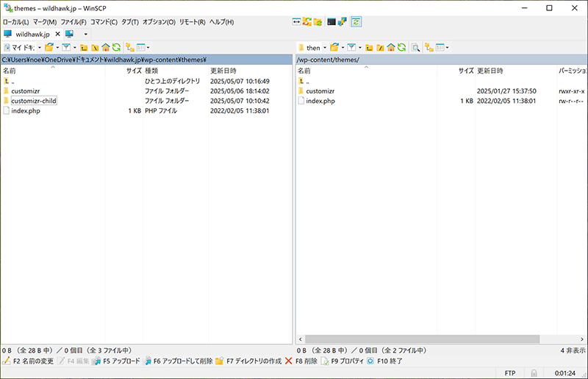Go to remote home directory
The width and height of the screenshot is (588, 379).
coord(391,48)
